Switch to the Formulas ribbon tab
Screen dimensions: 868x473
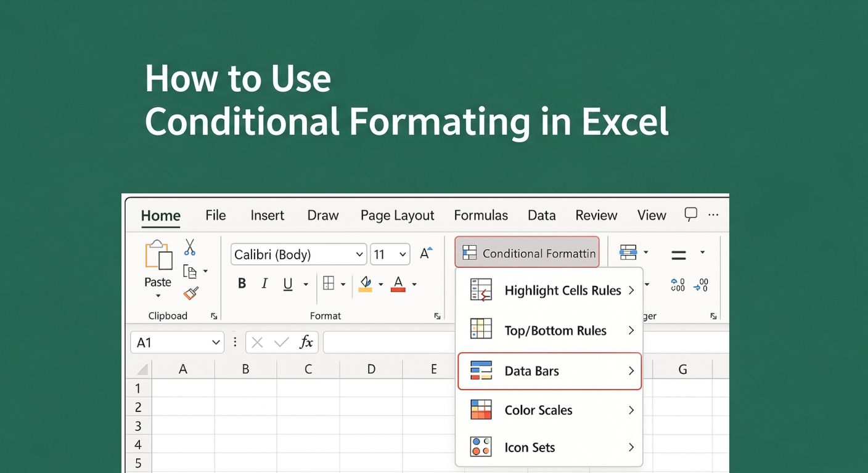[481, 215]
